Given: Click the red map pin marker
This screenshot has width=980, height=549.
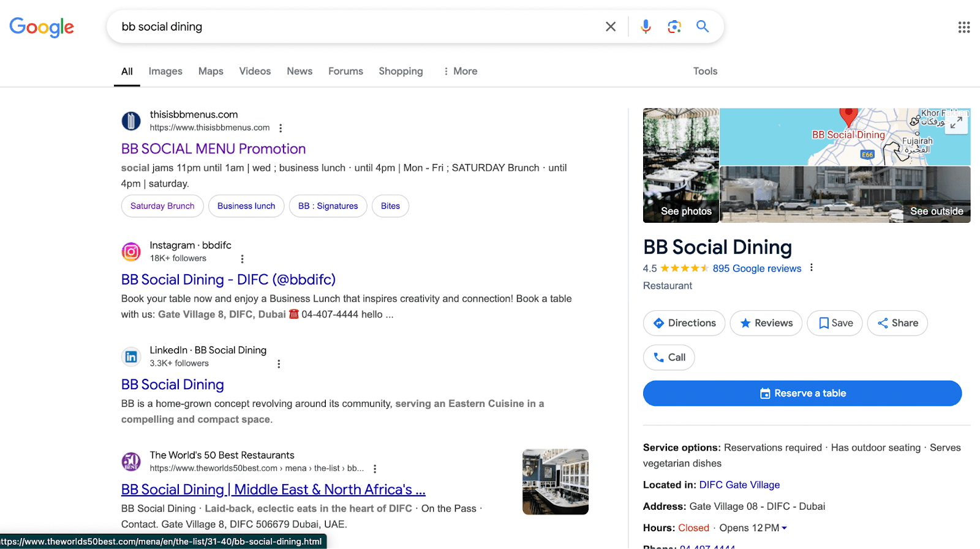Looking at the screenshot, I should pyautogui.click(x=848, y=116).
